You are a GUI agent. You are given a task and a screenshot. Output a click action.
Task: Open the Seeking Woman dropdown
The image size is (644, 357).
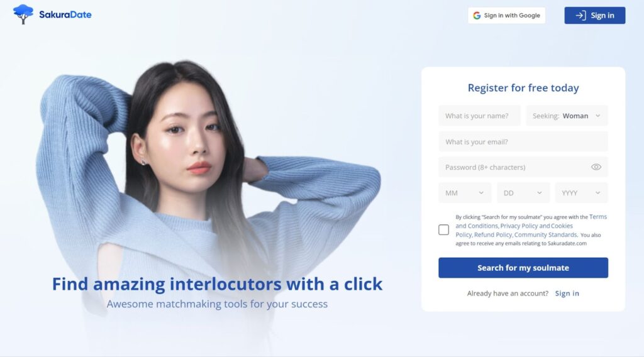(x=567, y=116)
